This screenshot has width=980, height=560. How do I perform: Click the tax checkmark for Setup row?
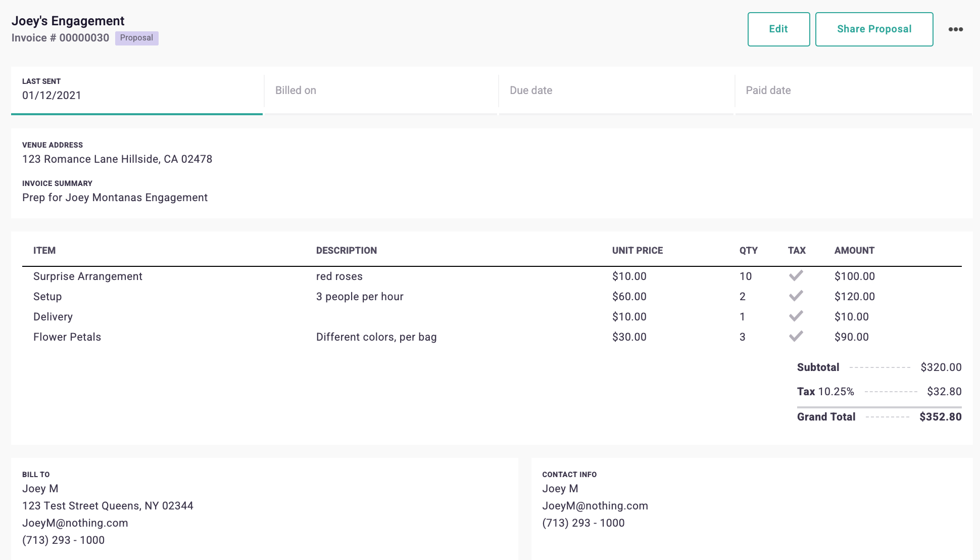tap(796, 296)
